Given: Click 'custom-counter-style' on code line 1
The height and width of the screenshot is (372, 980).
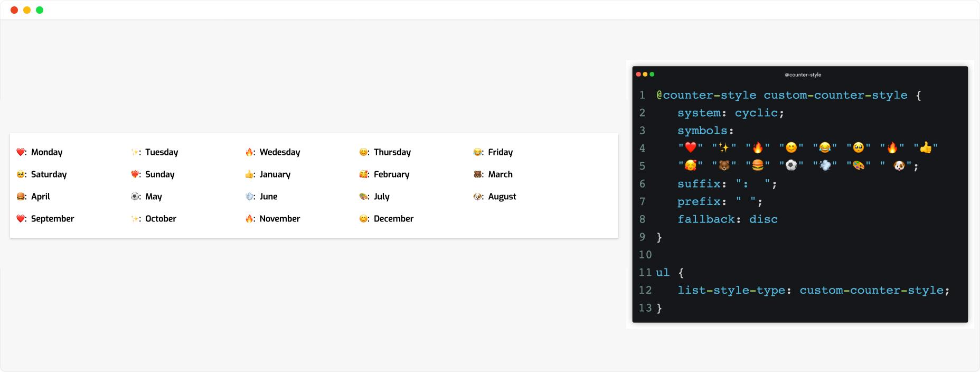Looking at the screenshot, I should (x=835, y=95).
